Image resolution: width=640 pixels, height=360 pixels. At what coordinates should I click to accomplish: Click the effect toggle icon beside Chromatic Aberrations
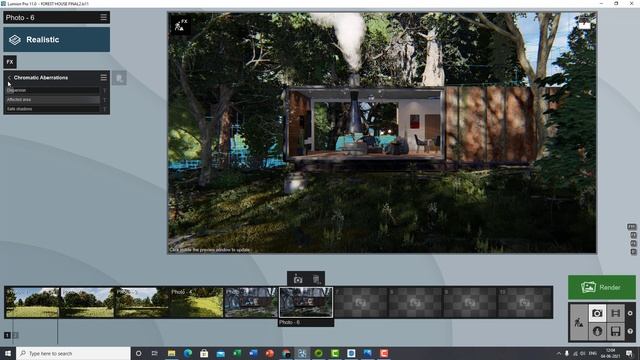point(119,78)
